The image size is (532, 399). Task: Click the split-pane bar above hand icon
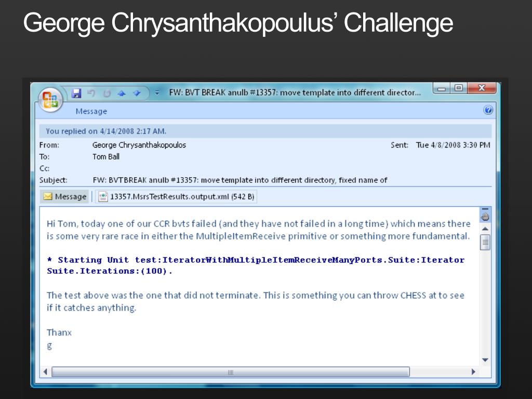click(485, 209)
